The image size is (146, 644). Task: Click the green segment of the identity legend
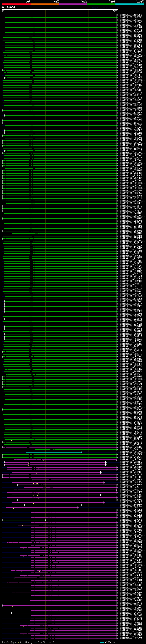[x=101, y=4]
